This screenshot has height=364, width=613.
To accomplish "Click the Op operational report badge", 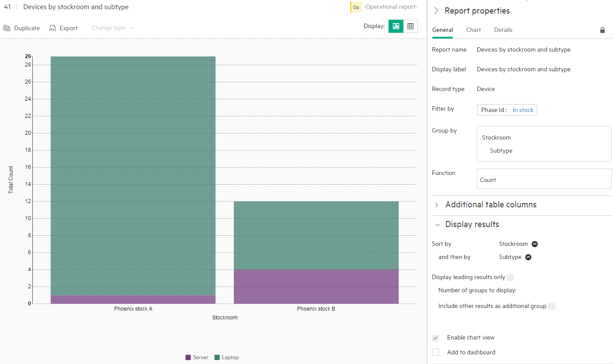I will [356, 7].
